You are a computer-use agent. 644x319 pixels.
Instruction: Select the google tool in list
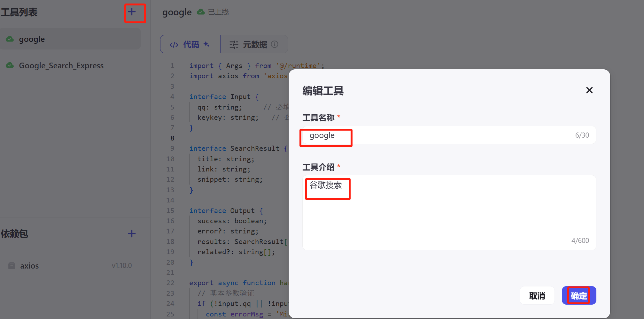(x=32, y=39)
